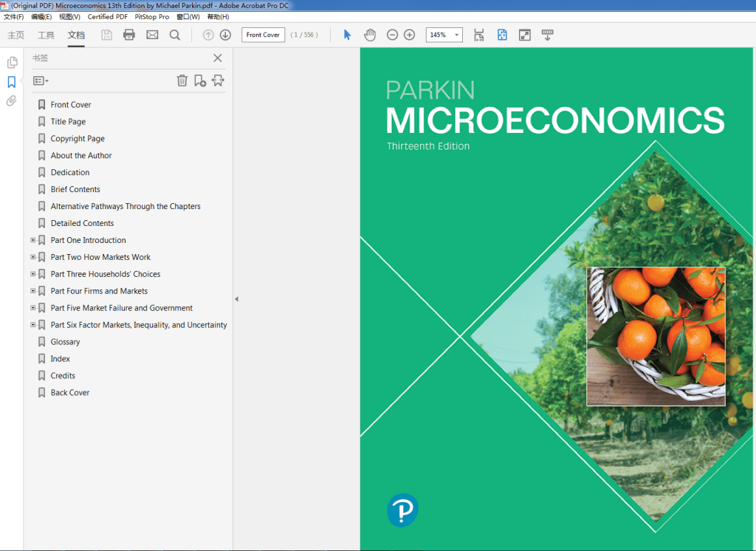The width and height of the screenshot is (756, 551).
Task: Expand Part Four Firms and Markets bookmark
Action: point(32,290)
